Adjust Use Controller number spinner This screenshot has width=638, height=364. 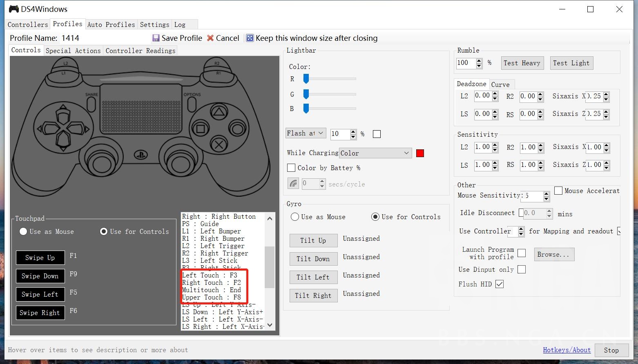pyautogui.click(x=521, y=231)
